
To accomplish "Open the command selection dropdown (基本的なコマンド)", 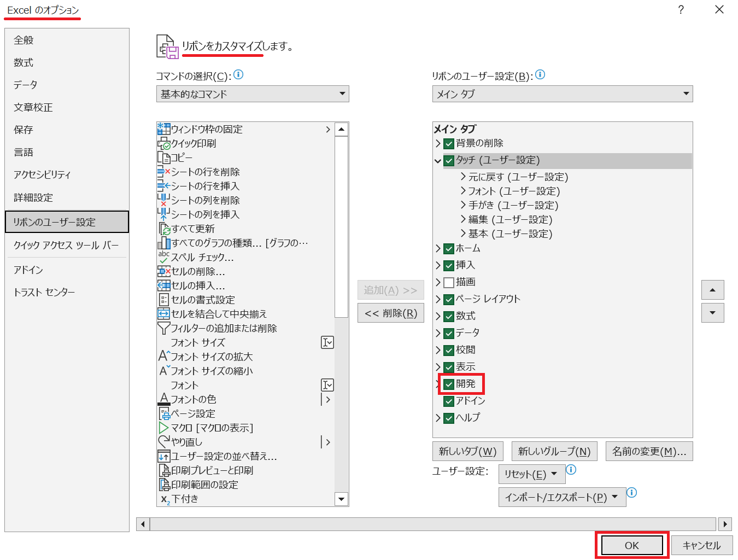I will point(253,94).
